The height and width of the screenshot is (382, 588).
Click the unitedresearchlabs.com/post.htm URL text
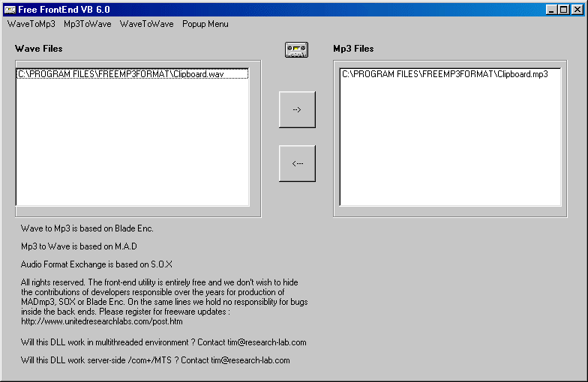click(102, 321)
